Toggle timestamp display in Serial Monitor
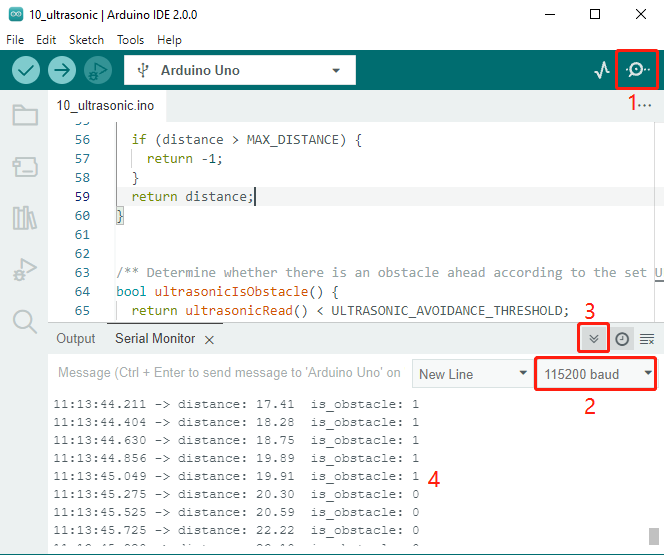664x555 pixels. [x=622, y=339]
